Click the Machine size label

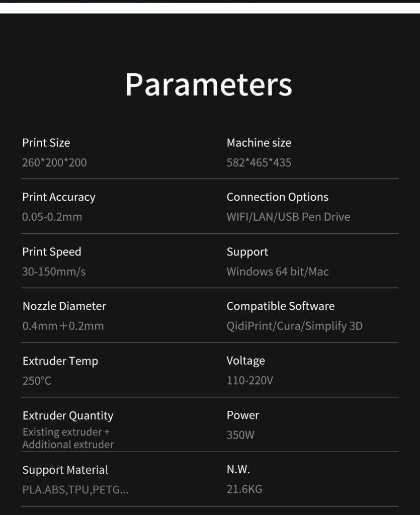point(259,143)
